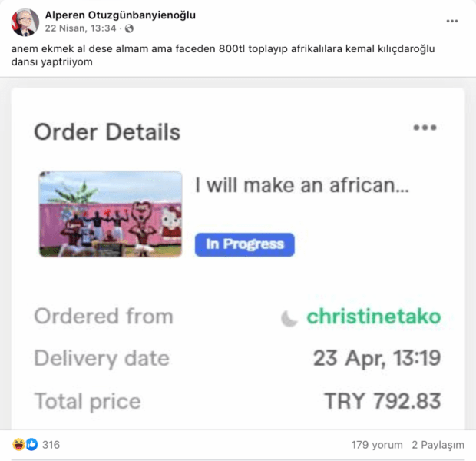The height and width of the screenshot is (461, 476).
Task: View the 316 reactions count
Action: pos(51,445)
